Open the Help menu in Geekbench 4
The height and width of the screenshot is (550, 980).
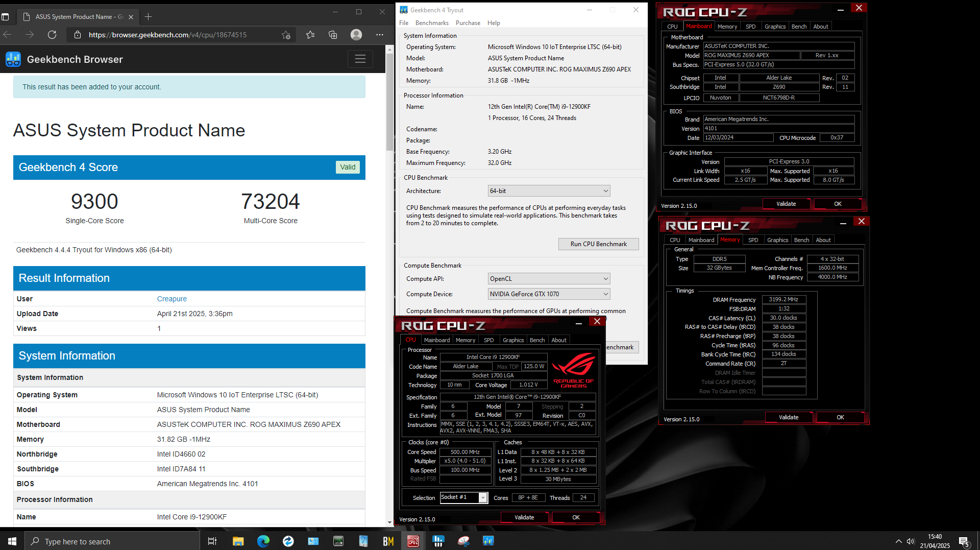point(494,23)
